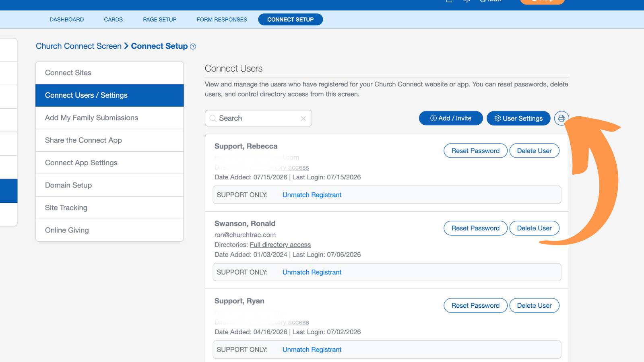Delete user Ronald Swanson
This screenshot has height=362, width=644.
[x=534, y=228]
